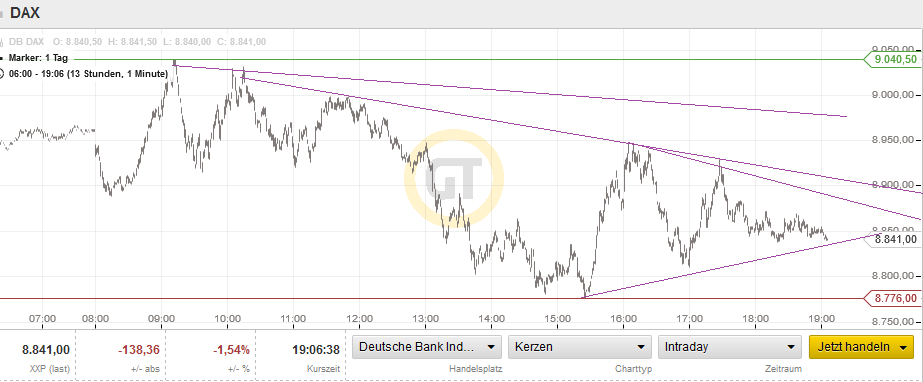Click the Charttyp caption

(633, 369)
